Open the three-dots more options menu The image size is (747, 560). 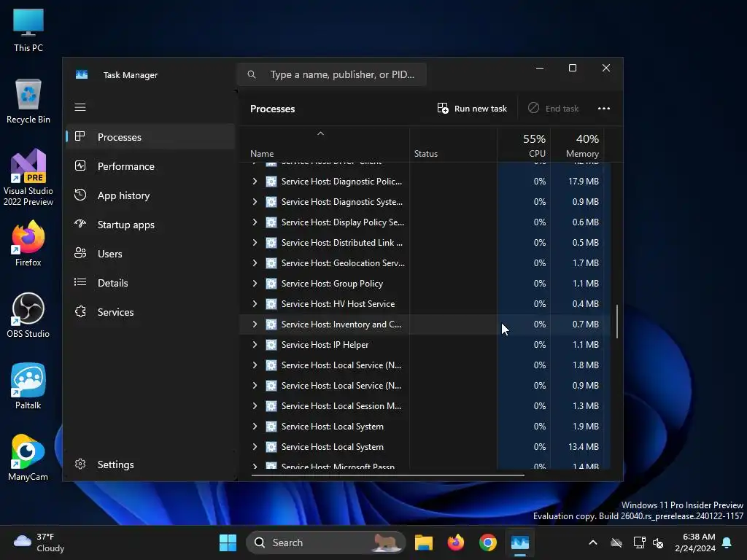pyautogui.click(x=603, y=109)
